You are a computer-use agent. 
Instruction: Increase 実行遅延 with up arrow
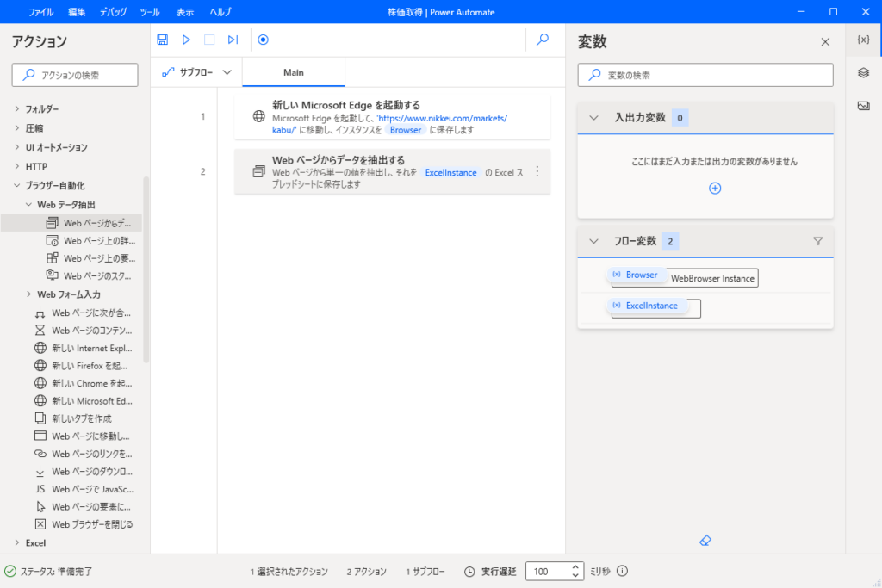575,566
